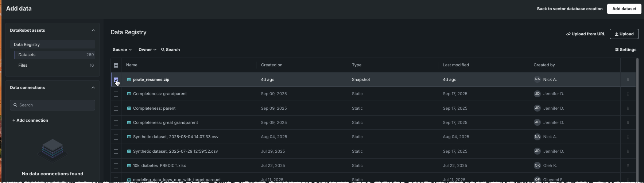Collapse the DataRobot assets section
Screen dimensions: 644x183
93,30
